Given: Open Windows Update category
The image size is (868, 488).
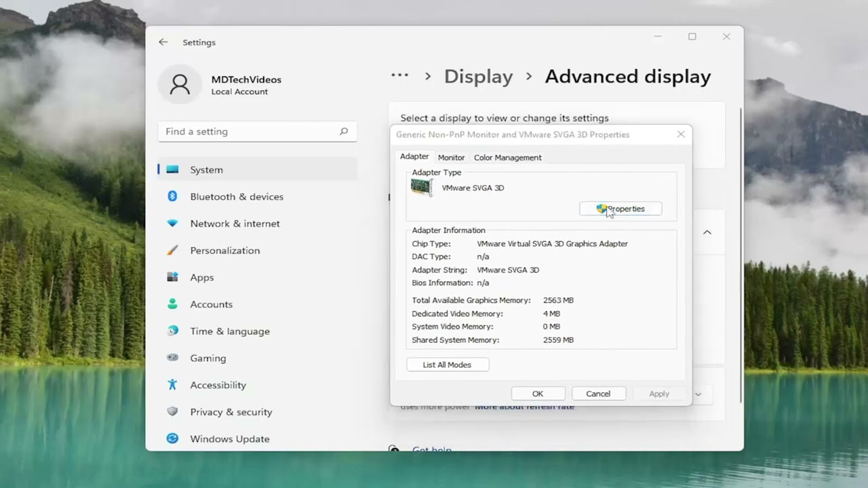Looking at the screenshot, I should [x=258, y=439].
